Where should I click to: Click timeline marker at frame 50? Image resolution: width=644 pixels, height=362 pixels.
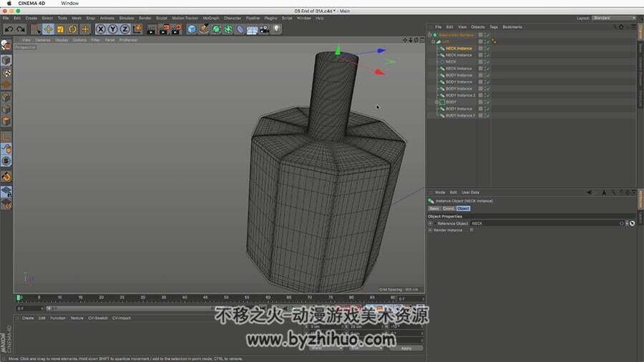226,298
